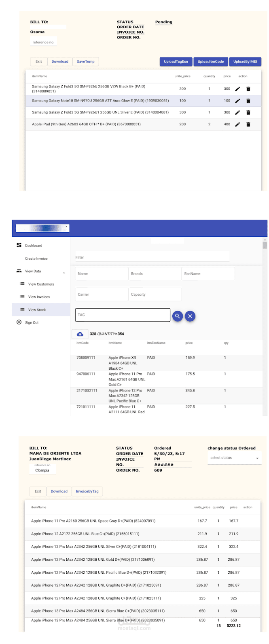Delete the Apple iPad (9th Gen) row
269x644 pixels.
click(248, 124)
